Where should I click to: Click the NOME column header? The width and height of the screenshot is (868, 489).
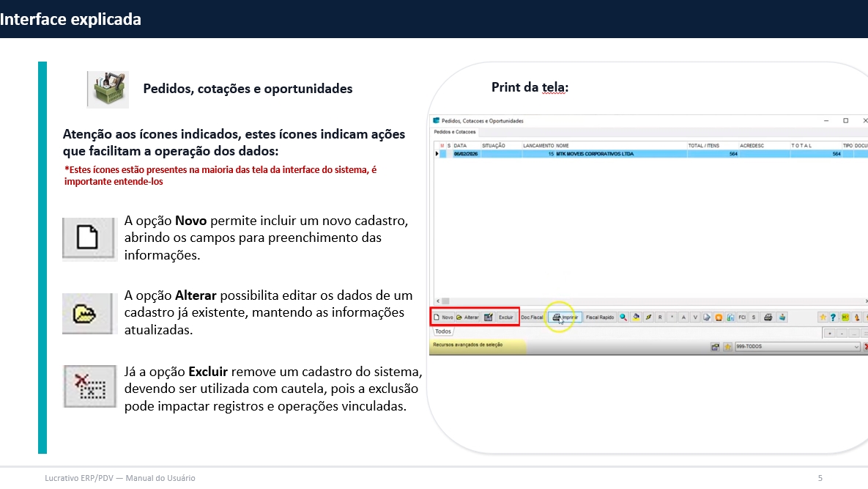(x=563, y=146)
